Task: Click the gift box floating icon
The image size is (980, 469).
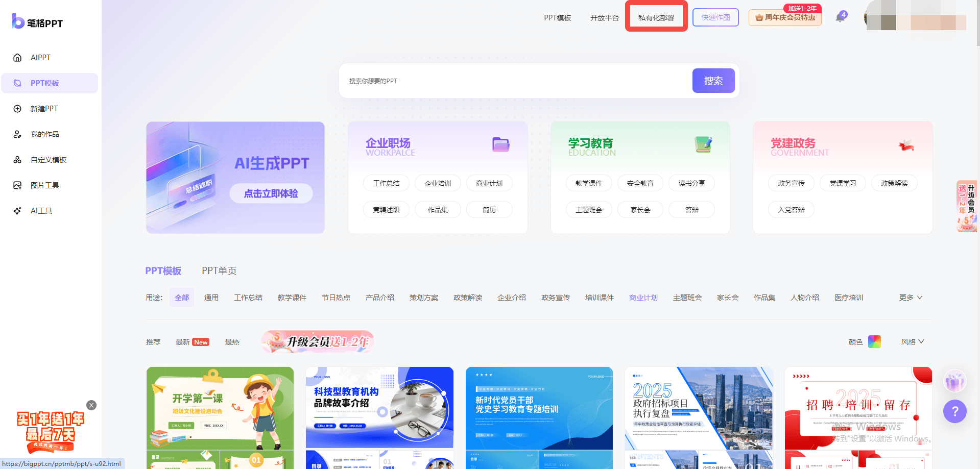Action: tap(954, 381)
